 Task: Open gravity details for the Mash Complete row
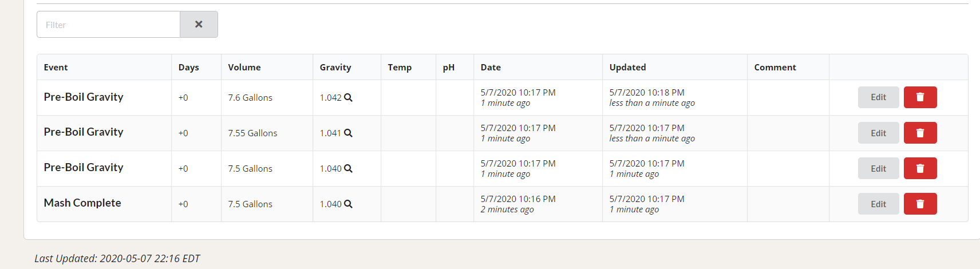[x=348, y=204]
